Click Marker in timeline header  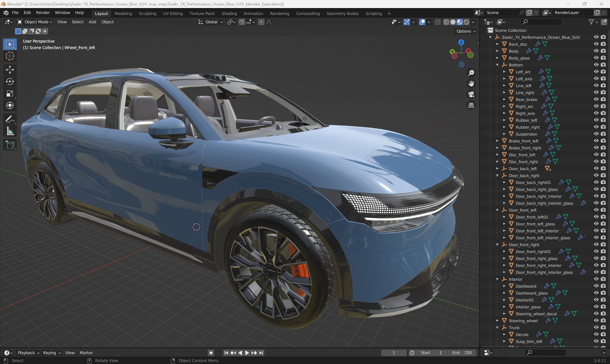point(86,353)
